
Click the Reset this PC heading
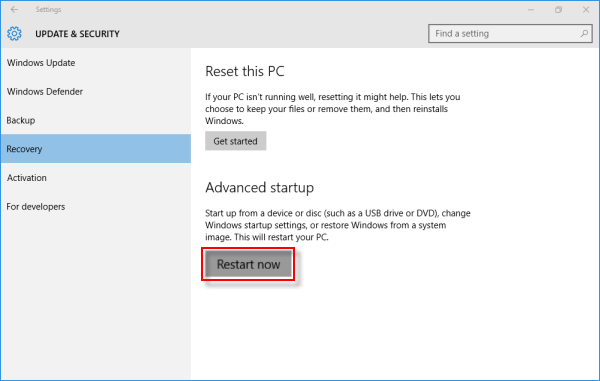click(245, 72)
